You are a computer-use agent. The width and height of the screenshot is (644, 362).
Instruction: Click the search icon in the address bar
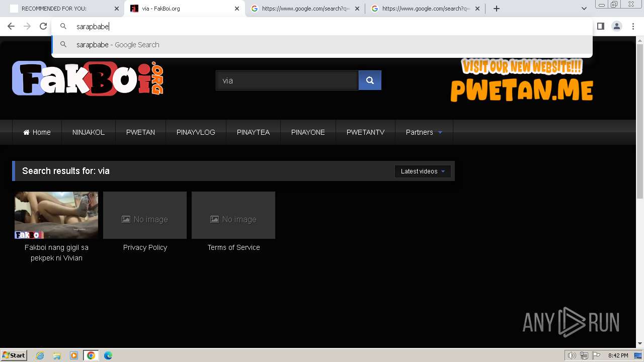point(63,26)
